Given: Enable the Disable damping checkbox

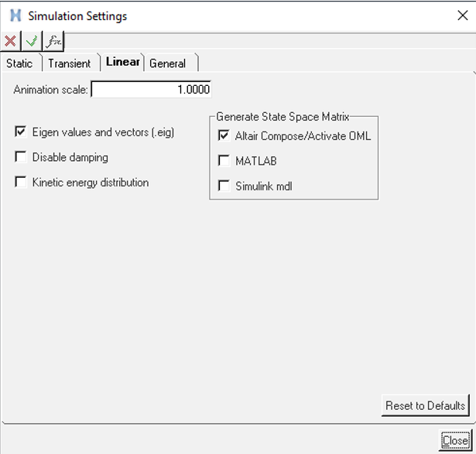Looking at the screenshot, I should click(x=21, y=158).
